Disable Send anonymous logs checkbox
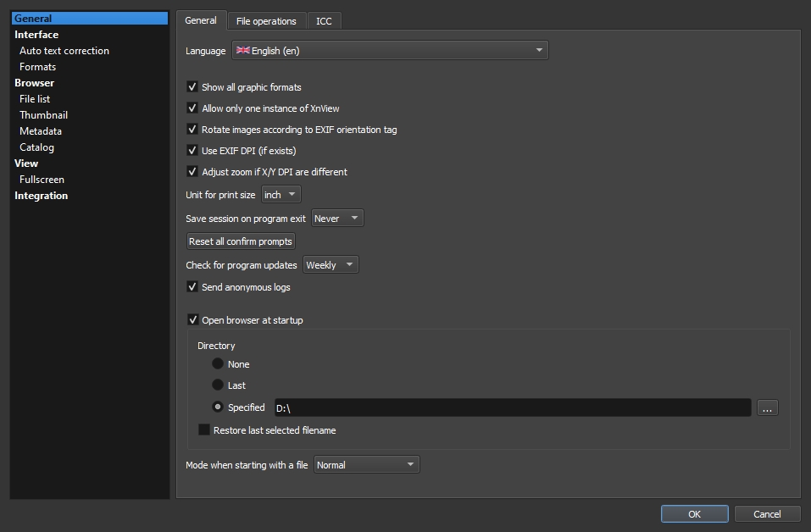811x532 pixels. tap(192, 287)
